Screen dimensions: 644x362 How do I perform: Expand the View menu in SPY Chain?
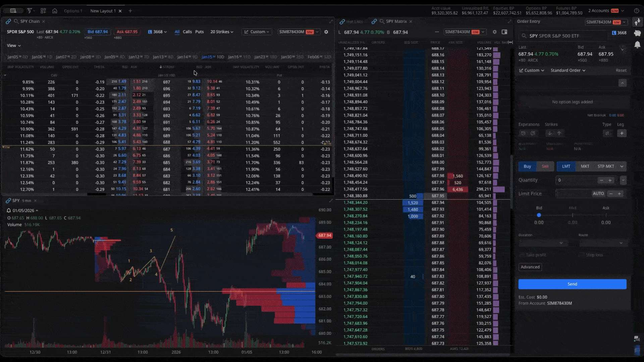(14, 46)
